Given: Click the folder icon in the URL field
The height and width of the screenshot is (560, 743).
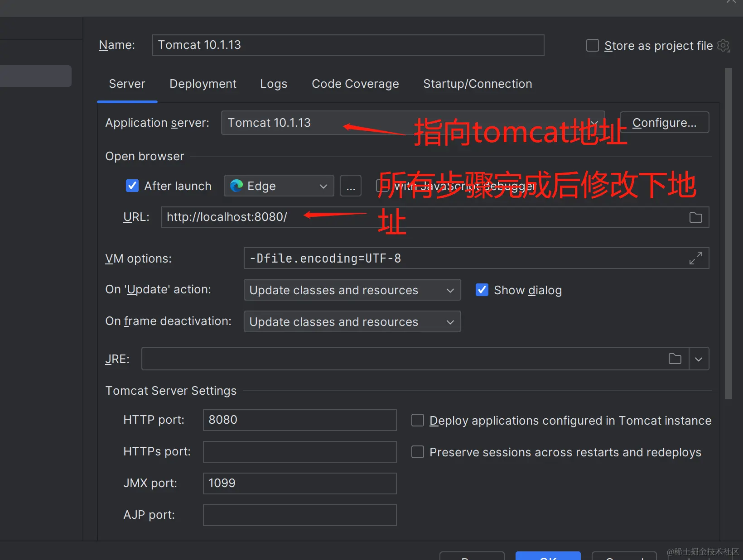Looking at the screenshot, I should 695,217.
